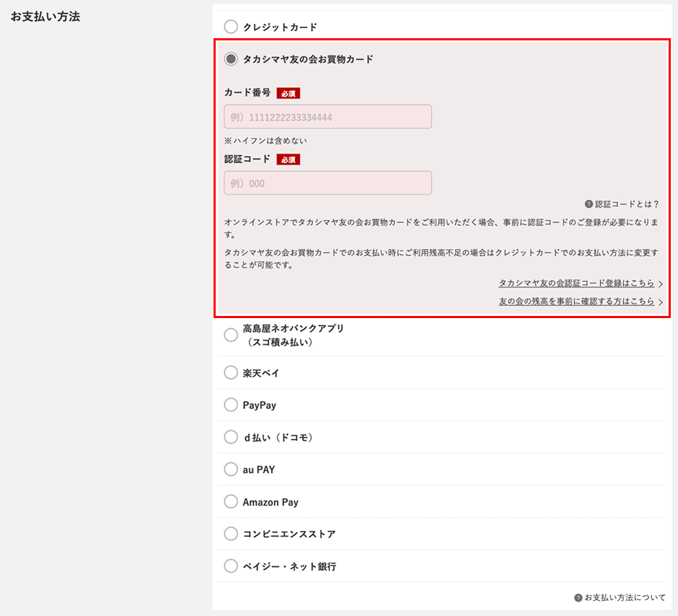Choose au PAY as payment option

(x=231, y=469)
